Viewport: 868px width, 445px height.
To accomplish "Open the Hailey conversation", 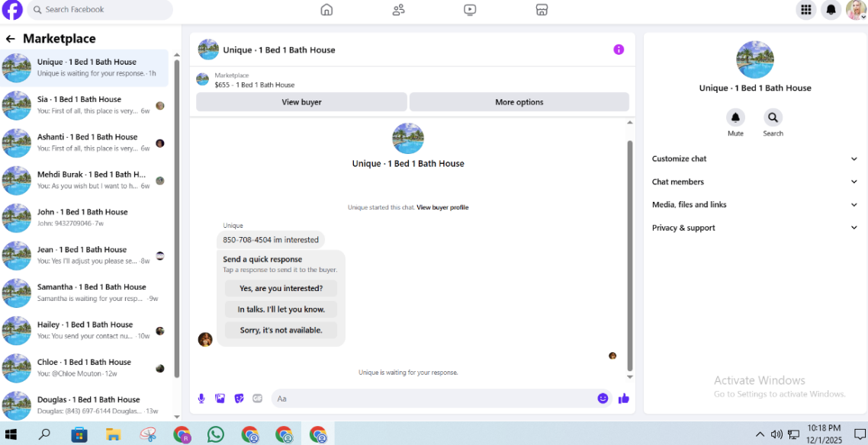I will tap(84, 331).
